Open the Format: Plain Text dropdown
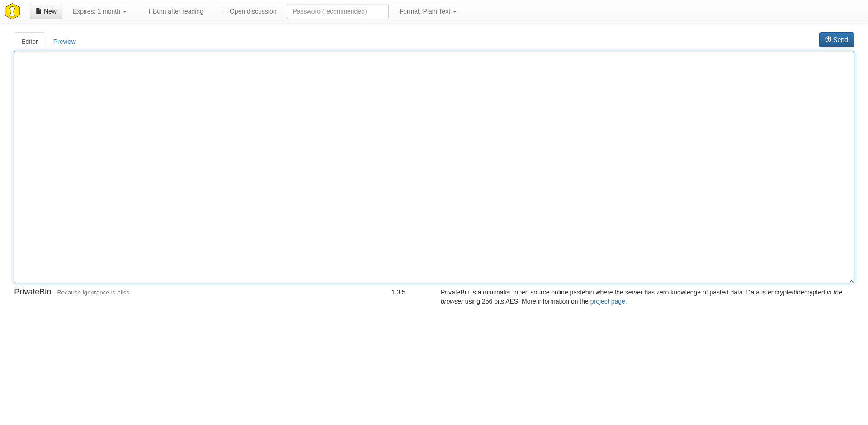 (x=427, y=11)
